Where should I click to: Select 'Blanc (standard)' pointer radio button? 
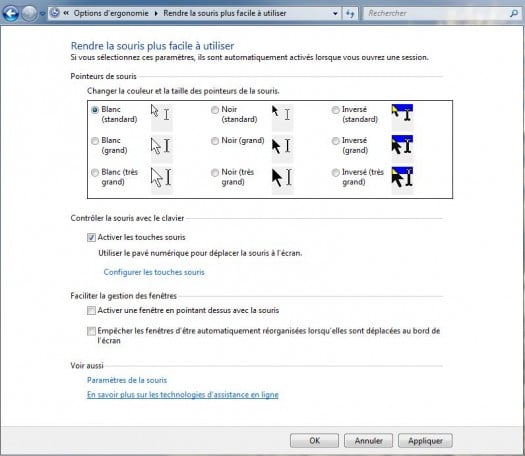pyautogui.click(x=95, y=110)
